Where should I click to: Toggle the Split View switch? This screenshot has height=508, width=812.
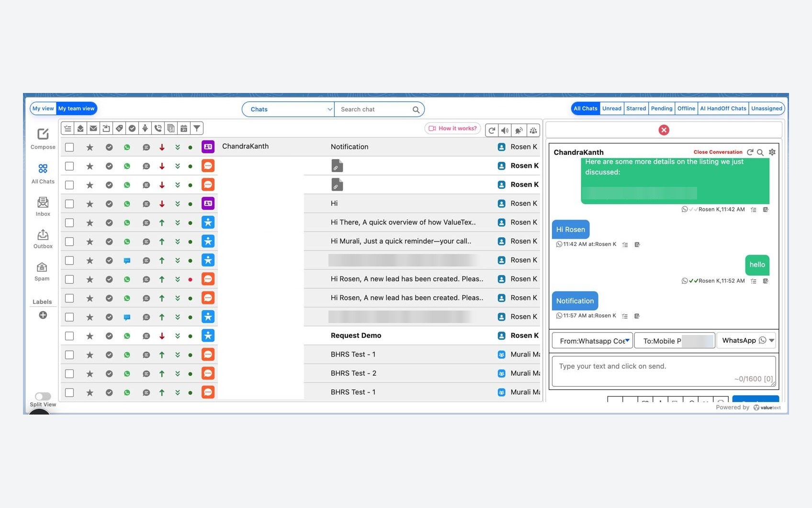43,396
